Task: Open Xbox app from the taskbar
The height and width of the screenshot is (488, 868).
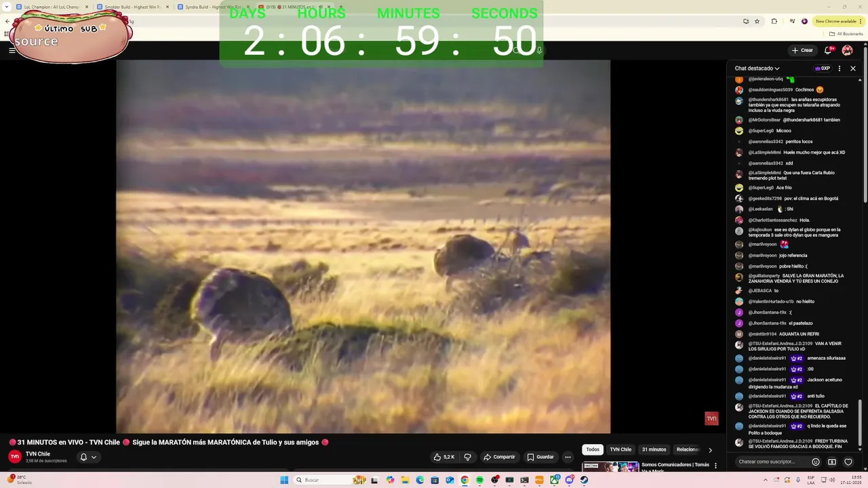Action: click(x=554, y=480)
